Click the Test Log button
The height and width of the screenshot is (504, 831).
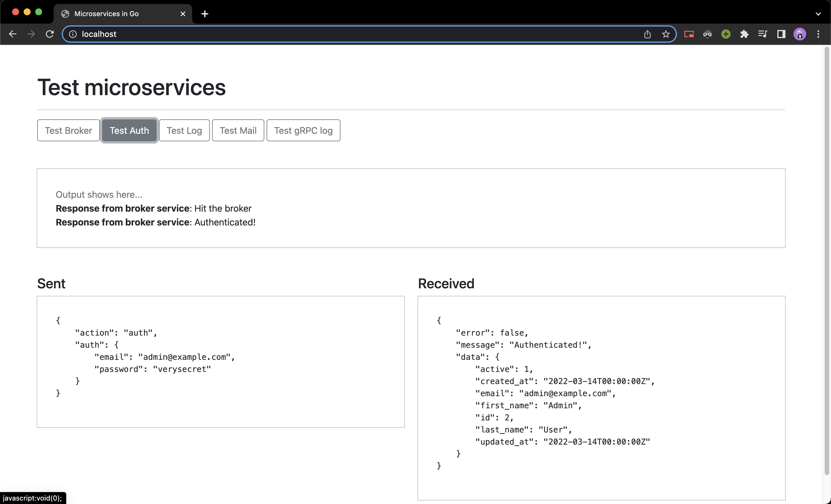[x=184, y=130]
